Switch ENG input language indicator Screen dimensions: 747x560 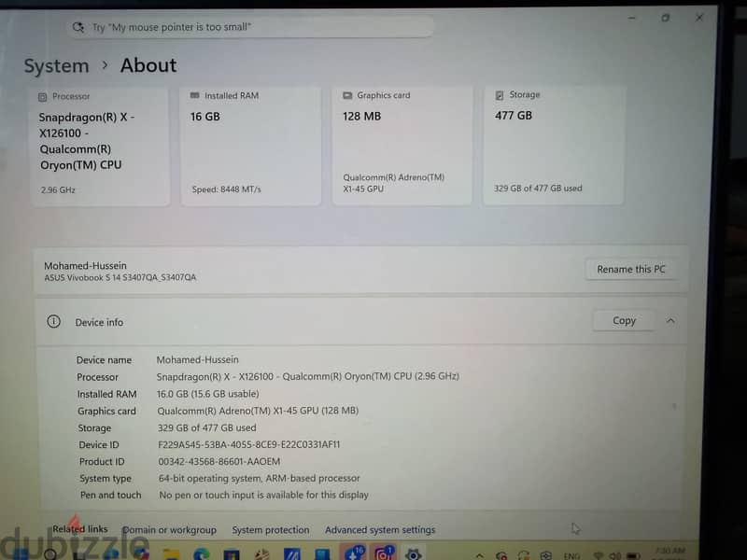tap(571, 555)
